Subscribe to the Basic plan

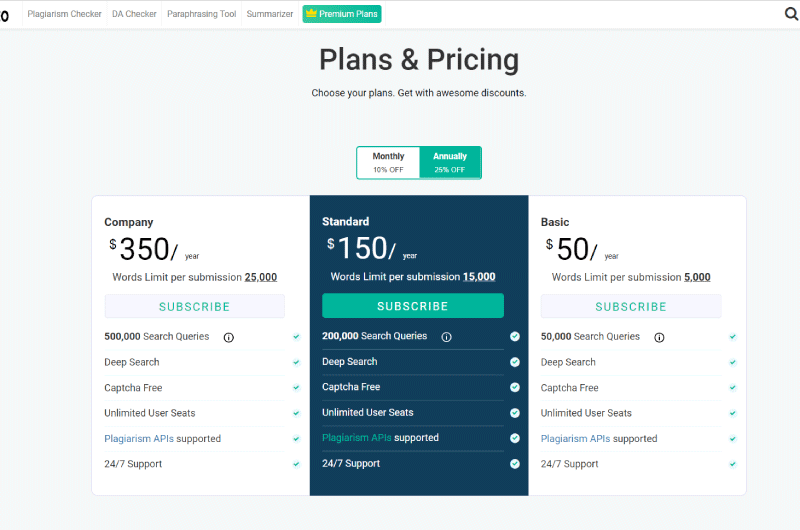(631, 307)
